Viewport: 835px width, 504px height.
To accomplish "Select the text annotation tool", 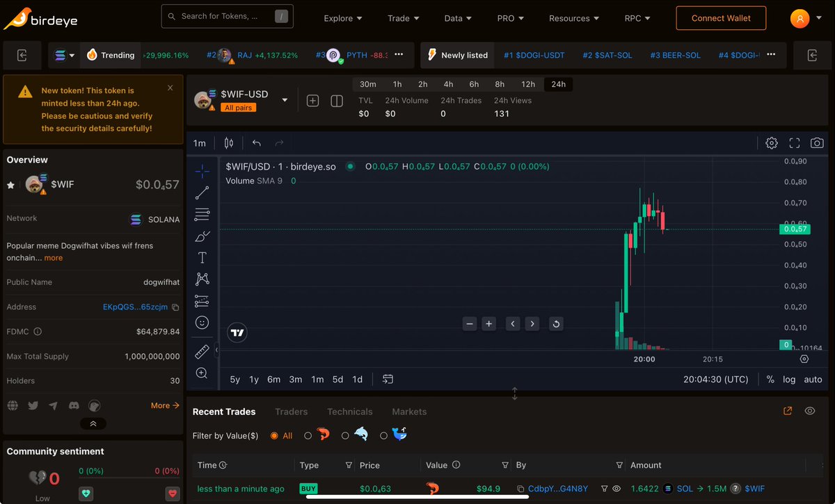I will [x=202, y=258].
